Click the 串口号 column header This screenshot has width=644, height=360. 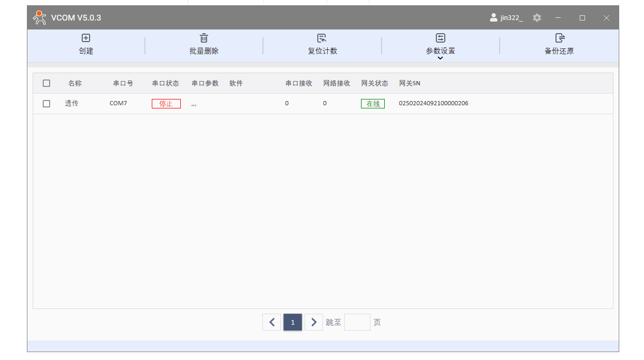tap(123, 83)
